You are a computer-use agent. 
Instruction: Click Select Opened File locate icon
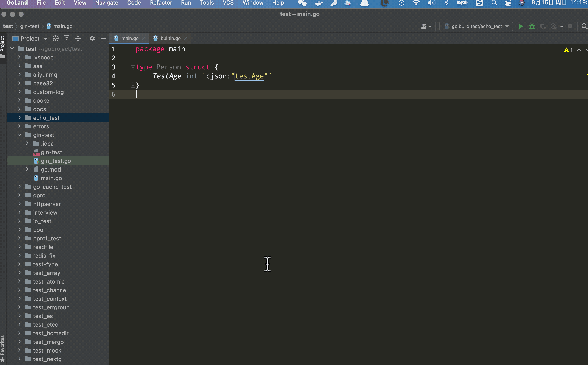(56, 38)
